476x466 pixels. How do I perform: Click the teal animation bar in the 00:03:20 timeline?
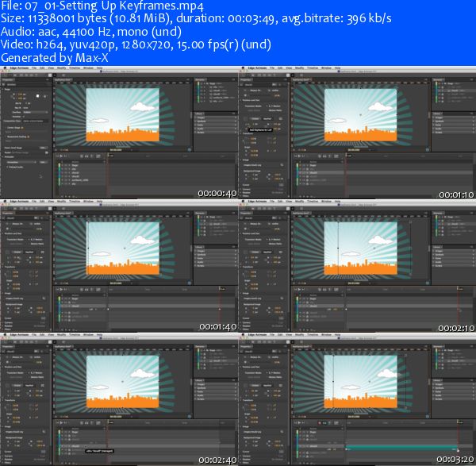click(x=402, y=447)
